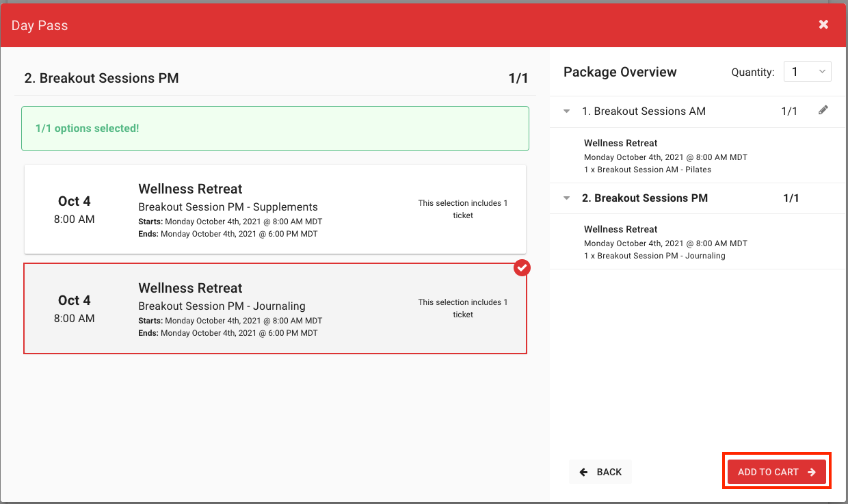Click the 'Day Pass' dialog title
The image size is (848, 504).
click(x=40, y=26)
